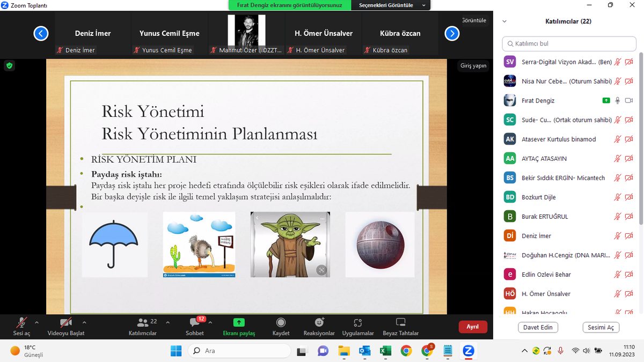Open the Sohbet chat with 12 unread
The image size is (644, 362).
195,326
